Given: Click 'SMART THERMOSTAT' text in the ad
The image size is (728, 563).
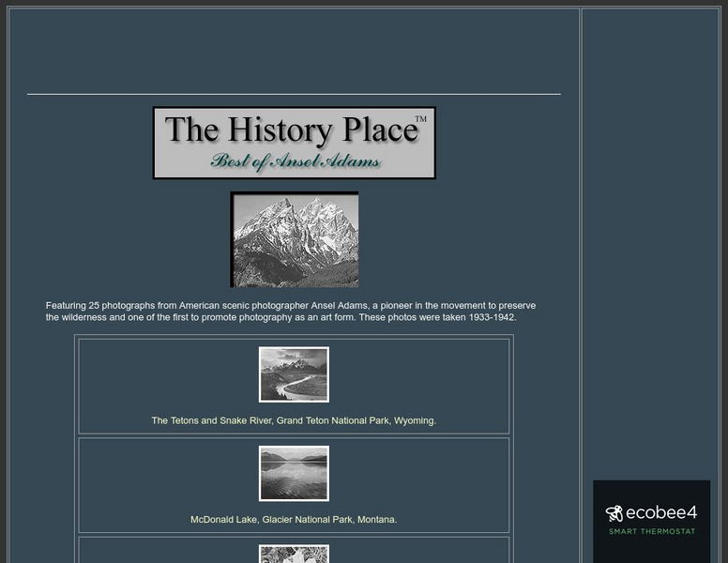Looking at the screenshot, I should coord(652,531).
